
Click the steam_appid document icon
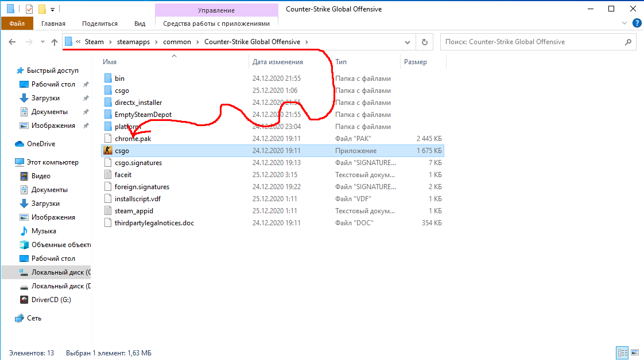[x=107, y=211]
